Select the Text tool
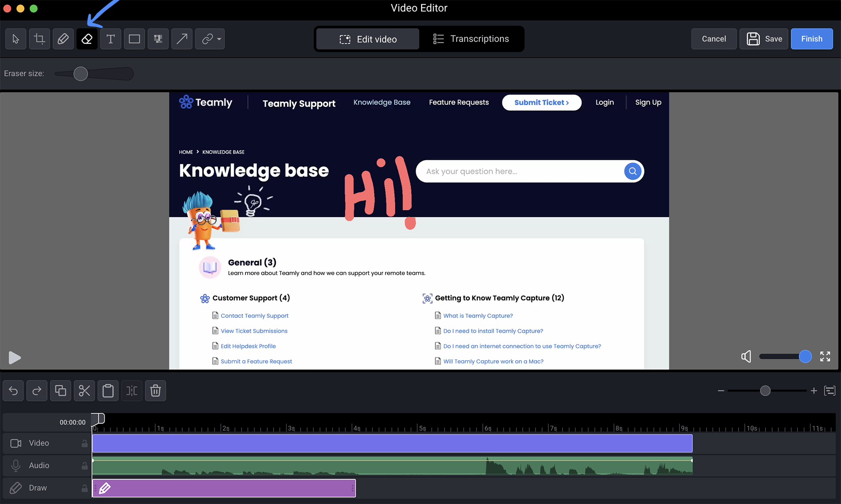The width and height of the screenshot is (841, 504). (111, 39)
